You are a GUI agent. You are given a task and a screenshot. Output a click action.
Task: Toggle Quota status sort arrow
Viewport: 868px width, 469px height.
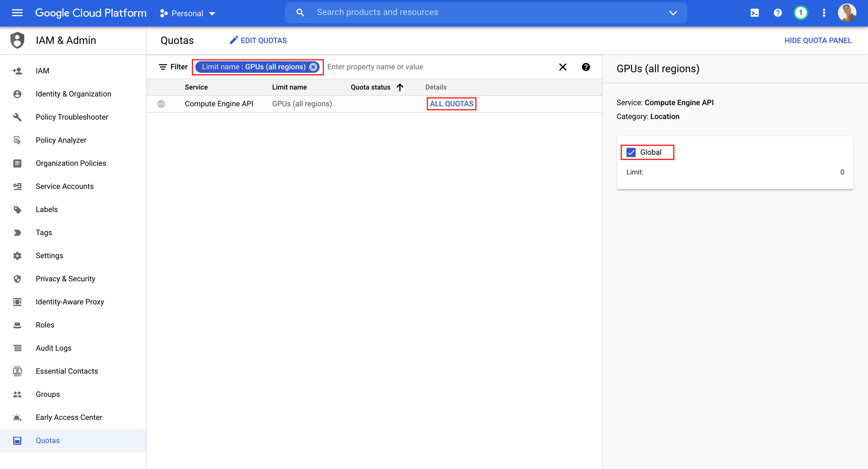click(x=400, y=87)
